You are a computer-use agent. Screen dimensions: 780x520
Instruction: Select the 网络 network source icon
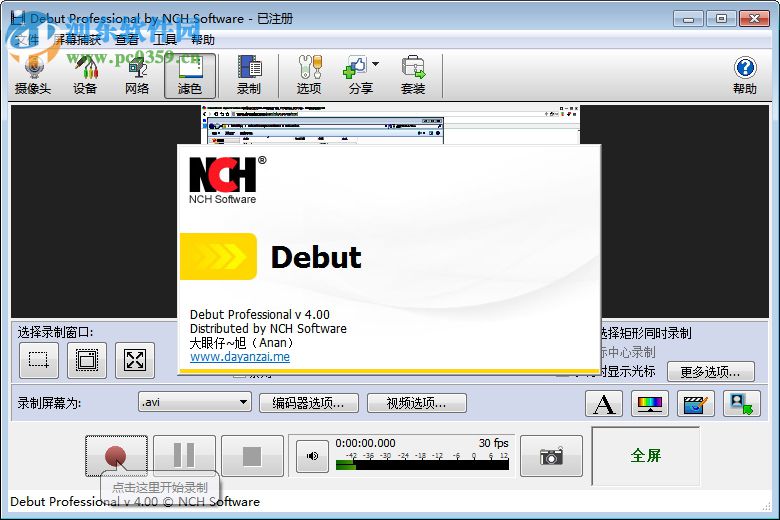pos(137,76)
